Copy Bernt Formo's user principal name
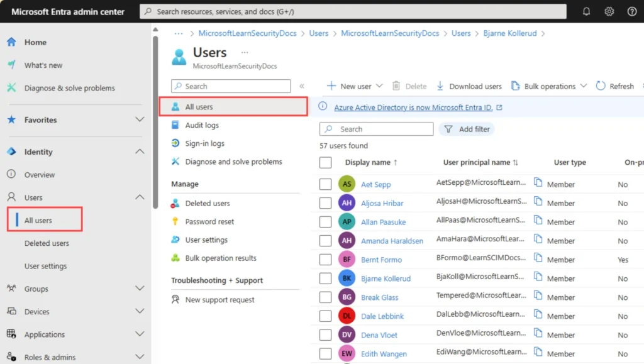The image size is (644, 364). (x=538, y=258)
